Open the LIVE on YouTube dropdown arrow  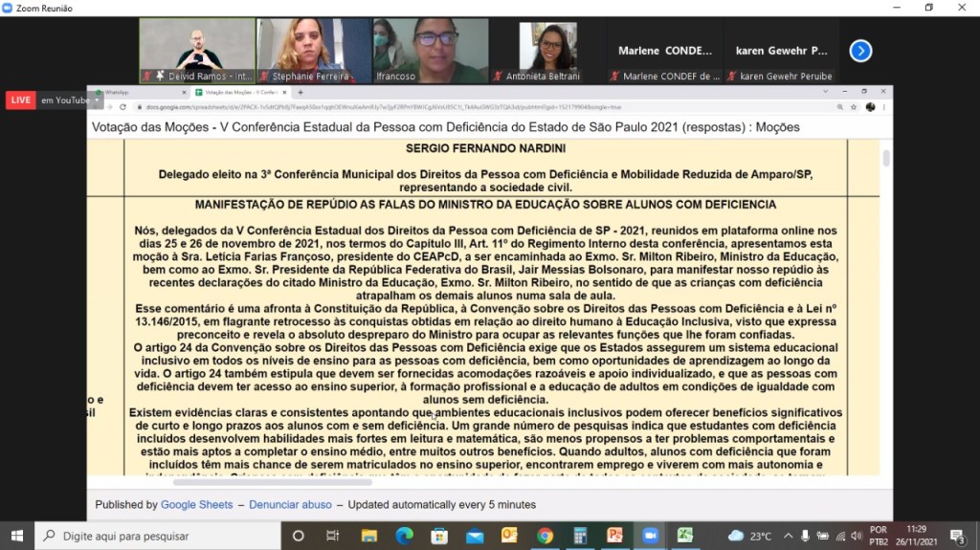[x=98, y=100]
